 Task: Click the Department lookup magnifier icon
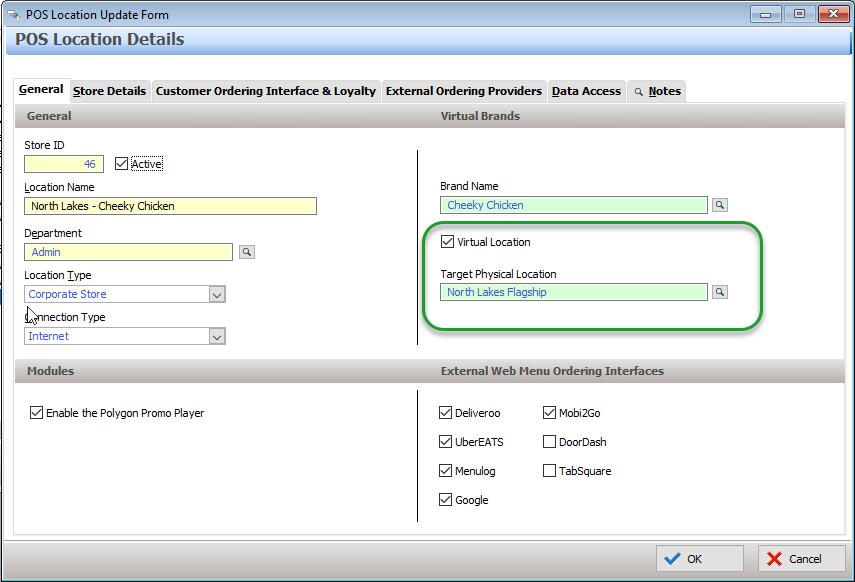click(x=247, y=253)
